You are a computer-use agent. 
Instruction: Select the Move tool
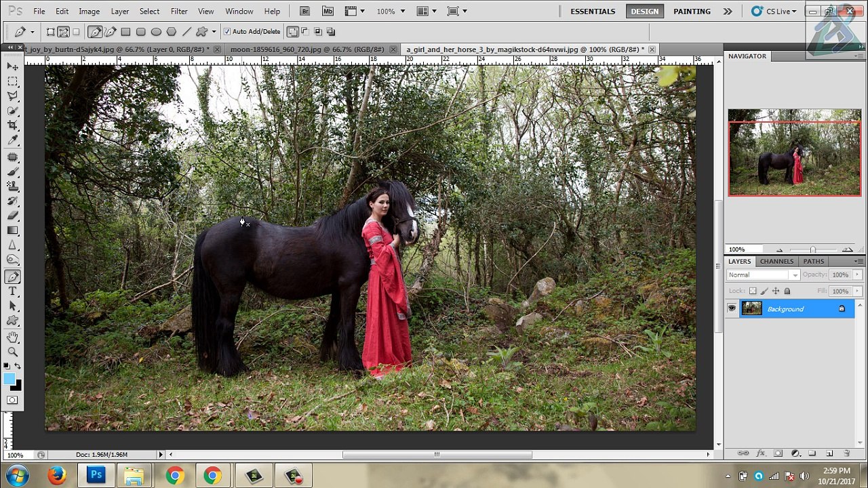12,66
